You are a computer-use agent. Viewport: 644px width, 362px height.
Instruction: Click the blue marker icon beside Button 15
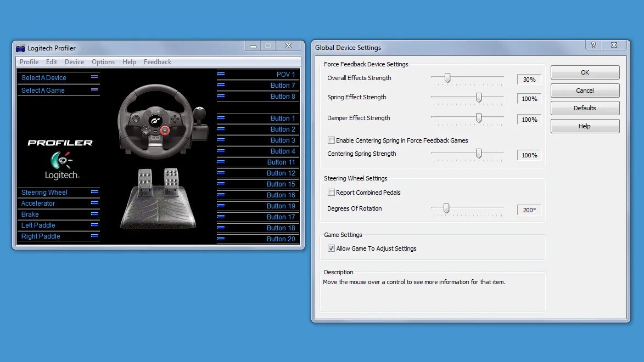(x=221, y=184)
